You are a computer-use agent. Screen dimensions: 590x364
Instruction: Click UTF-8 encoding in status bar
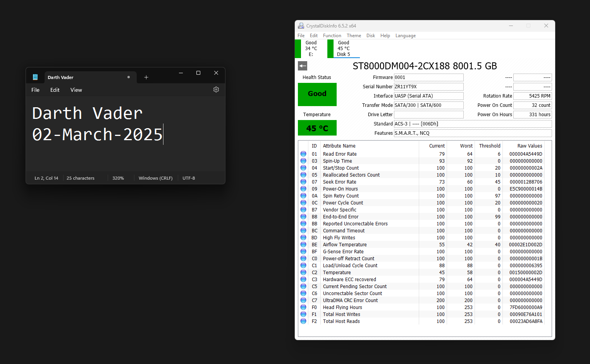(189, 178)
